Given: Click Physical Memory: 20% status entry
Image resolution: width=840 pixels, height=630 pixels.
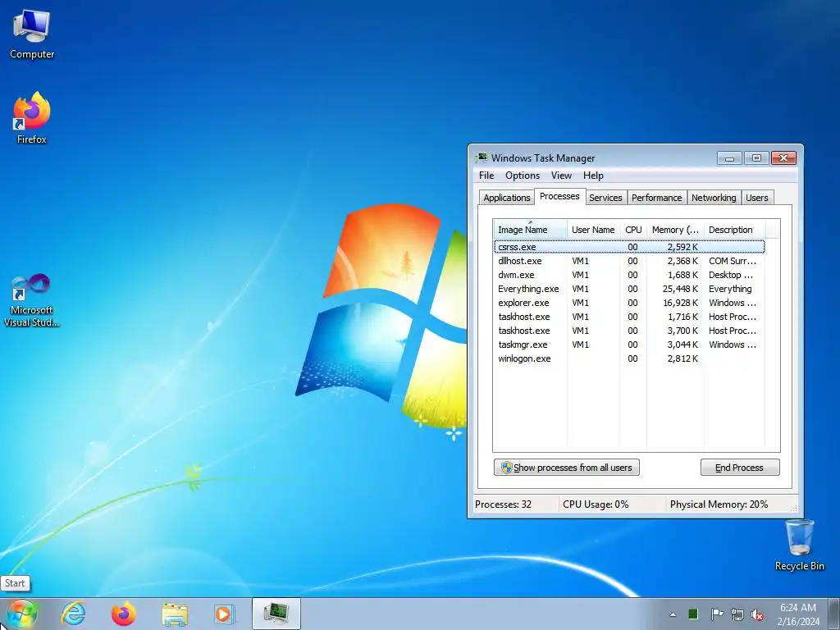Looking at the screenshot, I should [719, 504].
